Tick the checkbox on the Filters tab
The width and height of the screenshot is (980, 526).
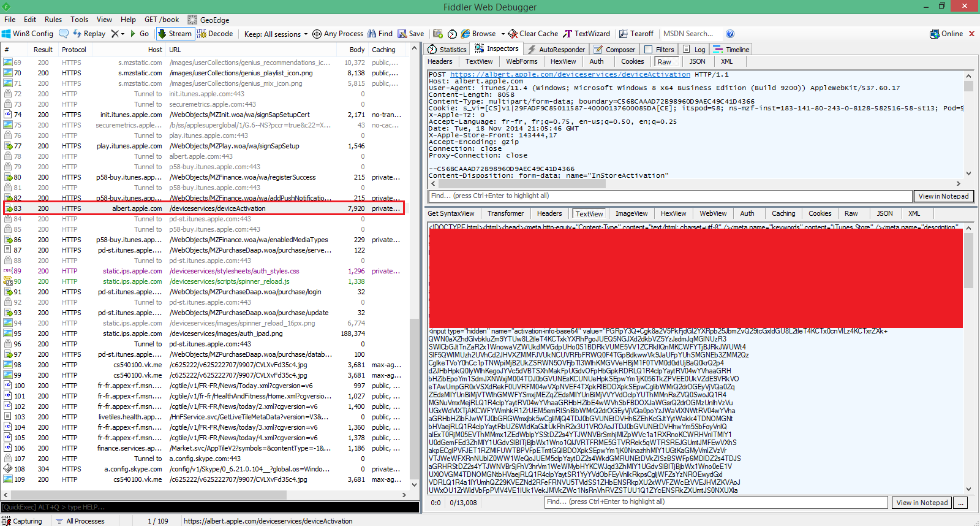pos(648,50)
